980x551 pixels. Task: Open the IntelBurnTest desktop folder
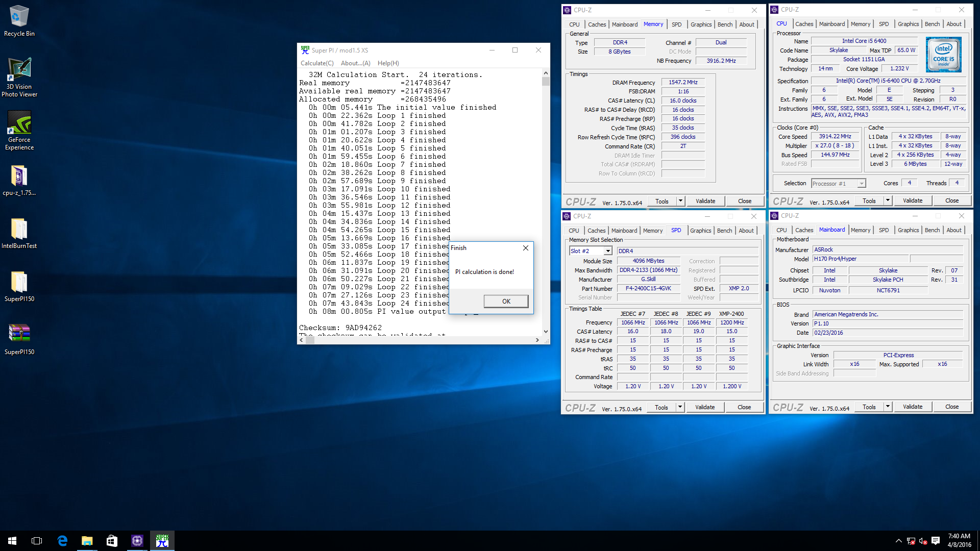(x=19, y=234)
